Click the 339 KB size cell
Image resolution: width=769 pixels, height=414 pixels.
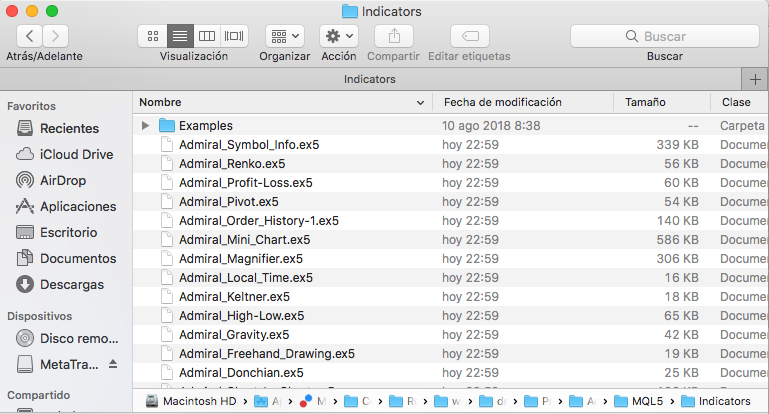click(677, 145)
